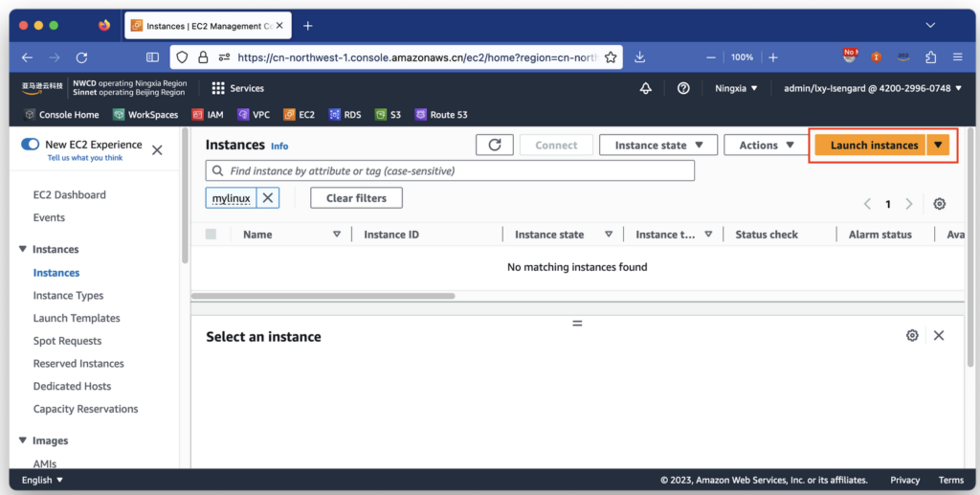The height and width of the screenshot is (495, 980).
Task: Click Tell us what you think link
Action: coord(85,158)
